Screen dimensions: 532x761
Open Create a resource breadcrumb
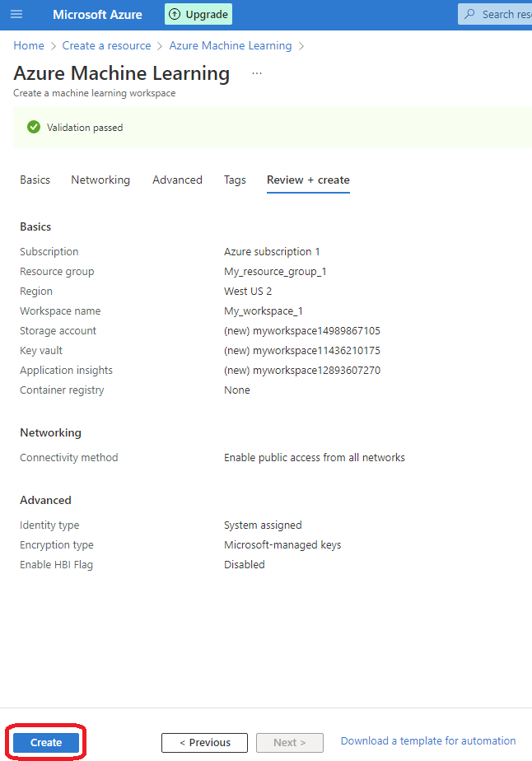[106, 45]
